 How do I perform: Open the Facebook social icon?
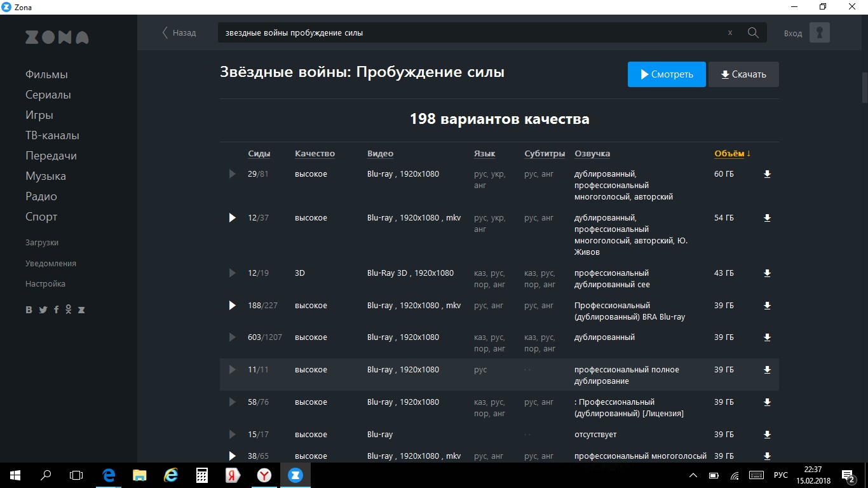[57, 310]
